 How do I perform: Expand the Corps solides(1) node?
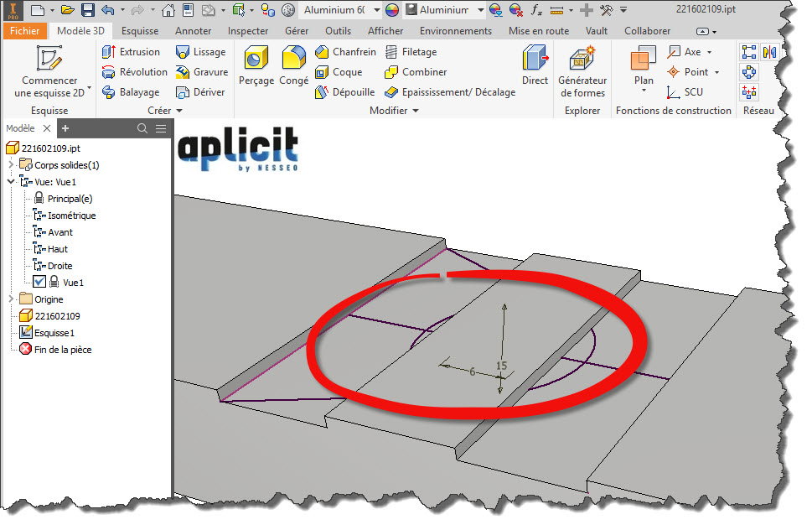pos(11,165)
